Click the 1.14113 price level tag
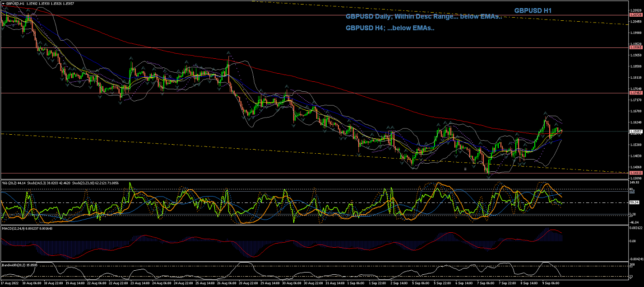Image resolution: width=644 pixels, height=287 pixels. click(635, 173)
